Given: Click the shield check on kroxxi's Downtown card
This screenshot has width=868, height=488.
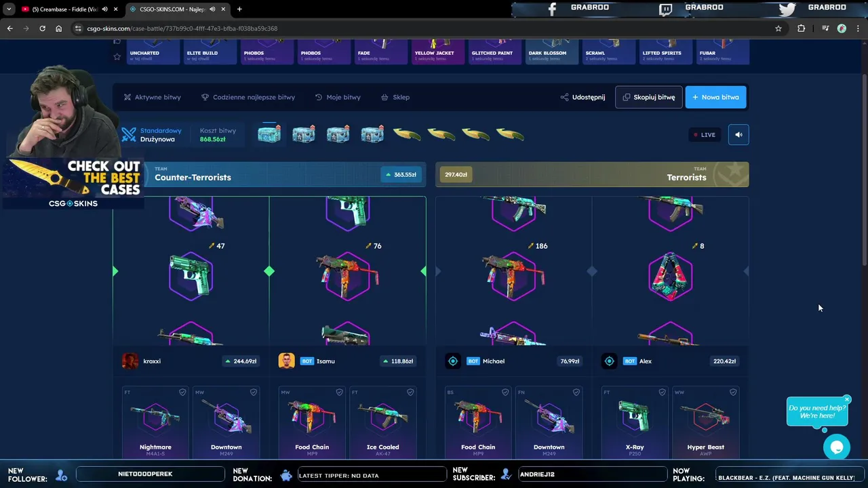Looking at the screenshot, I should coord(254,392).
